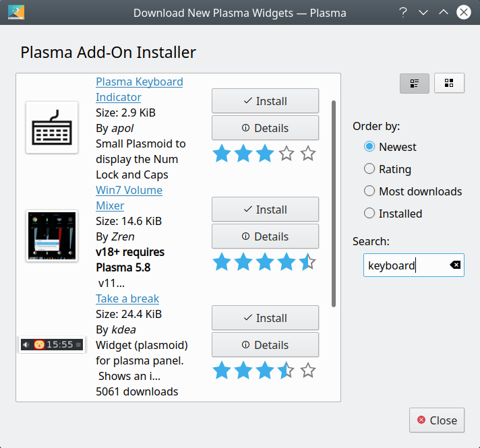Click the window help question mark

coord(403,12)
